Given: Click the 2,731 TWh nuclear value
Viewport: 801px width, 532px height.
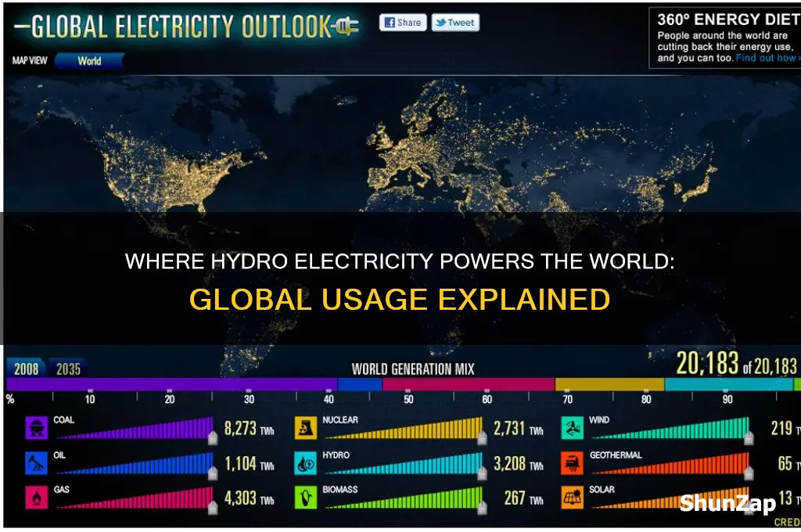Looking at the screenshot, I should [x=519, y=429].
